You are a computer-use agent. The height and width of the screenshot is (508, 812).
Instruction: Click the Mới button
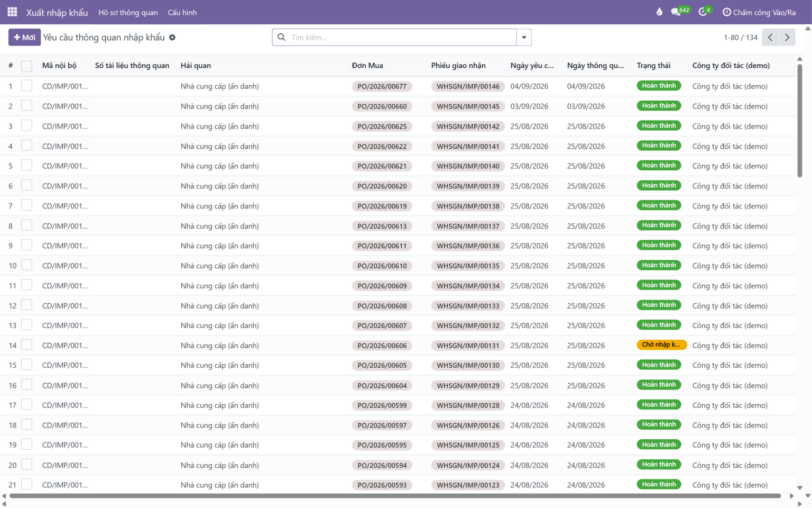coord(24,38)
